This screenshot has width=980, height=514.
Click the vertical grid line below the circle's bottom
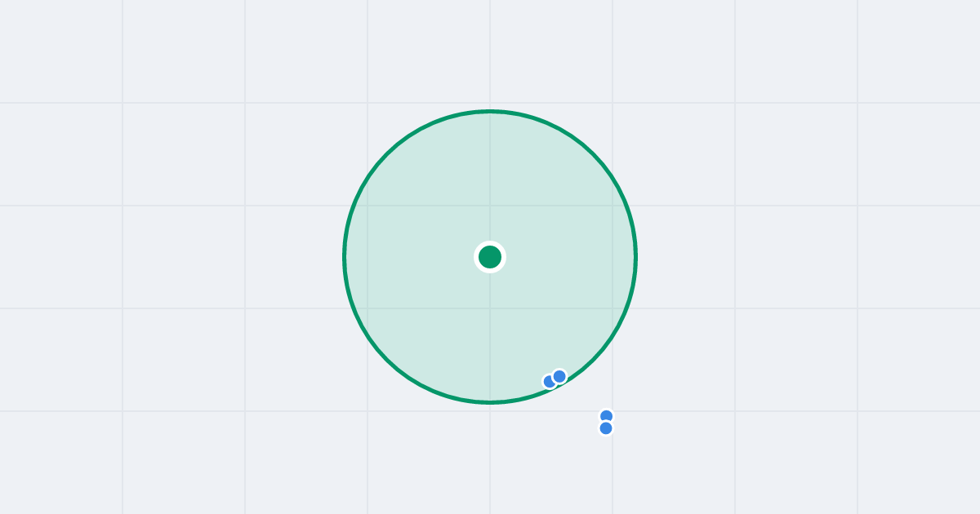click(490, 459)
